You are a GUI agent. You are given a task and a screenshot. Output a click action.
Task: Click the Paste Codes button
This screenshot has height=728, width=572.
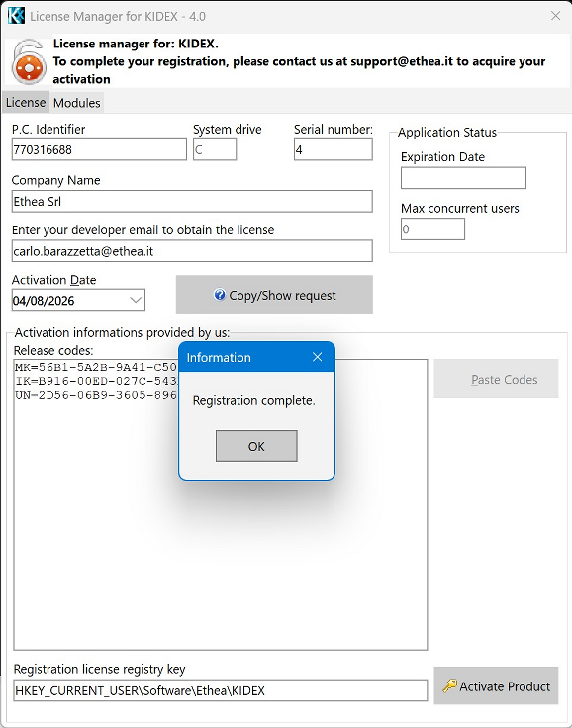coord(496,379)
